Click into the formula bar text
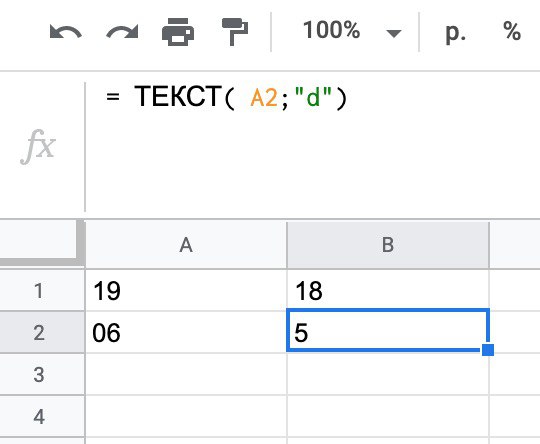540x444 pixels. 227,97
